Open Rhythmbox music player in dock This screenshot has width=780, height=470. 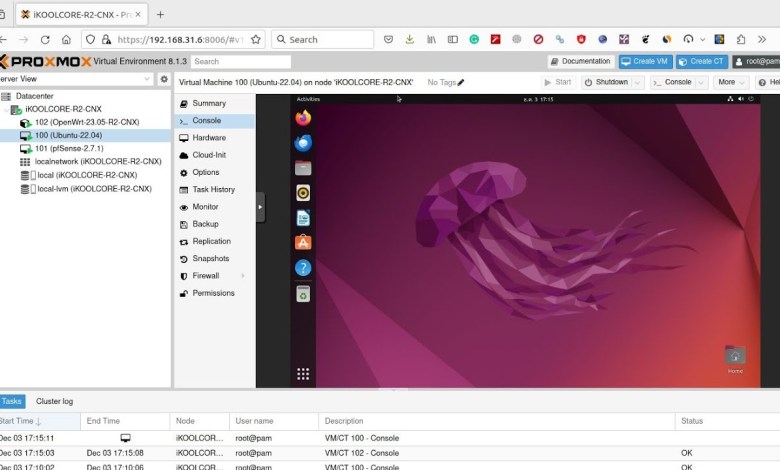click(303, 193)
